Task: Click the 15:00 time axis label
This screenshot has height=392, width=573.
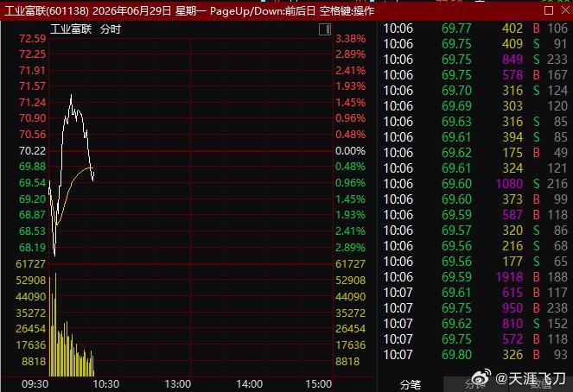Action: click(x=319, y=384)
